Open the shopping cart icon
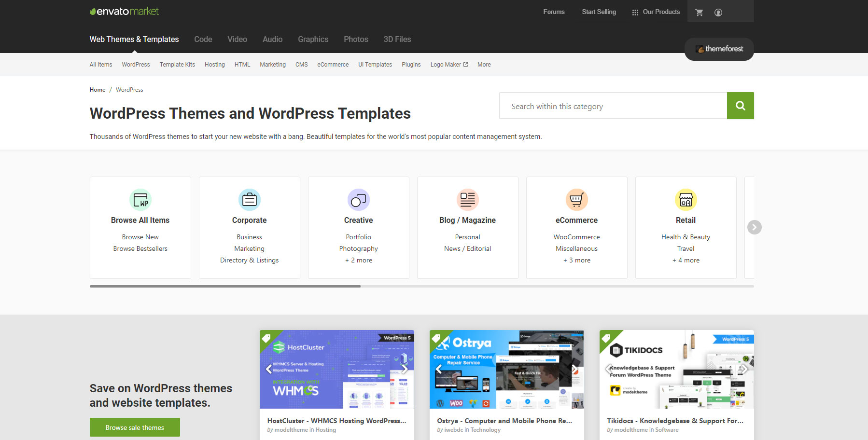The width and height of the screenshot is (868, 440). 699,13
